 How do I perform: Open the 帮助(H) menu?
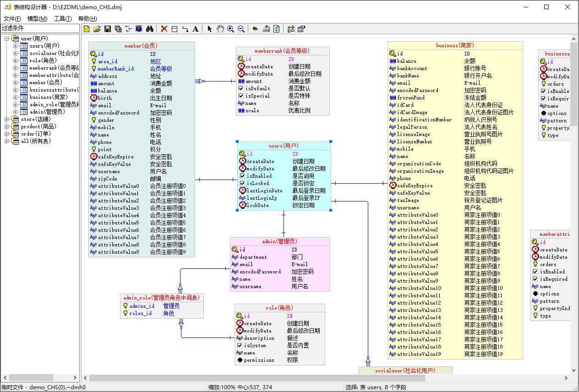click(87, 19)
